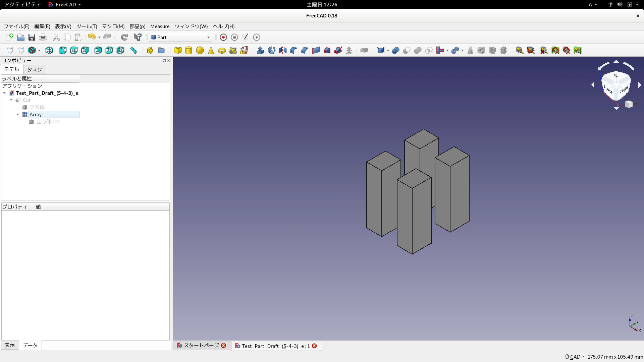Click the boolean Cut icon
Image resolution: width=644 pixels, height=362 pixels.
(407, 50)
